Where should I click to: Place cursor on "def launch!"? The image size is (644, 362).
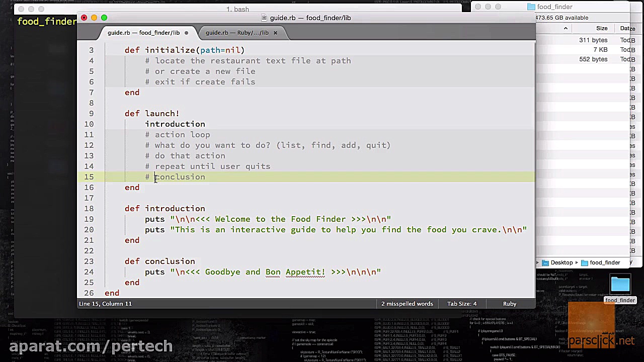(x=152, y=114)
